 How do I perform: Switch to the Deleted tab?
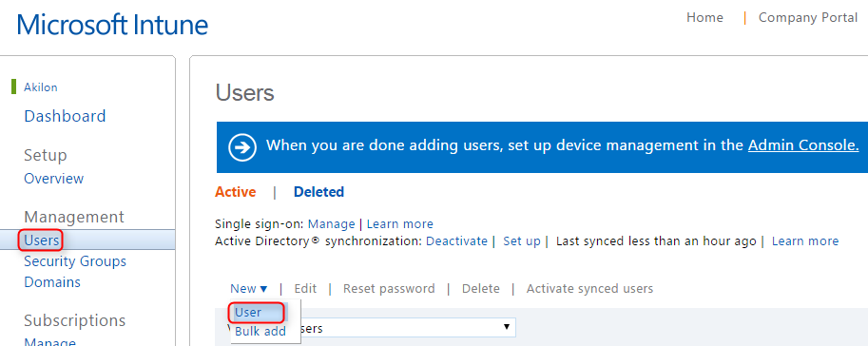(x=318, y=192)
